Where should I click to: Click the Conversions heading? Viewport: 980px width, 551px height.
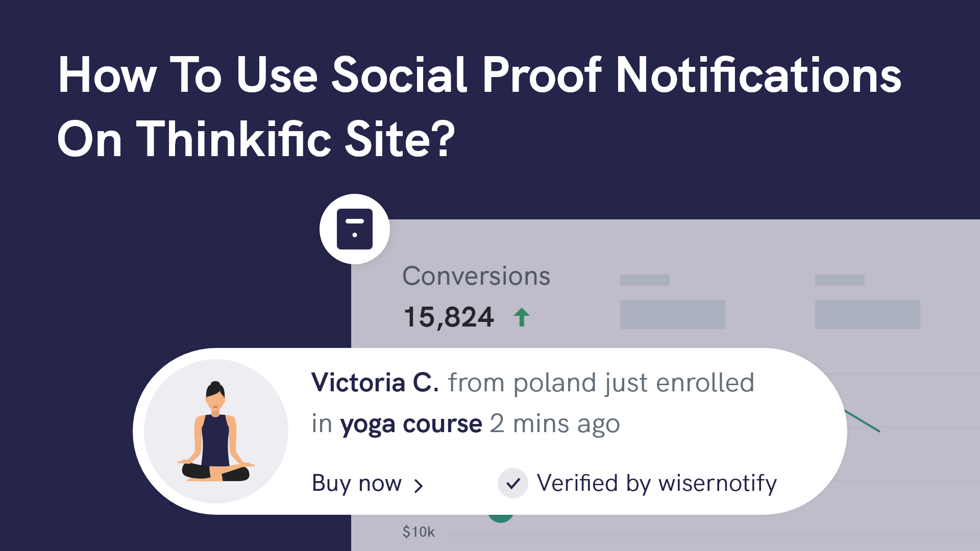coord(476,276)
